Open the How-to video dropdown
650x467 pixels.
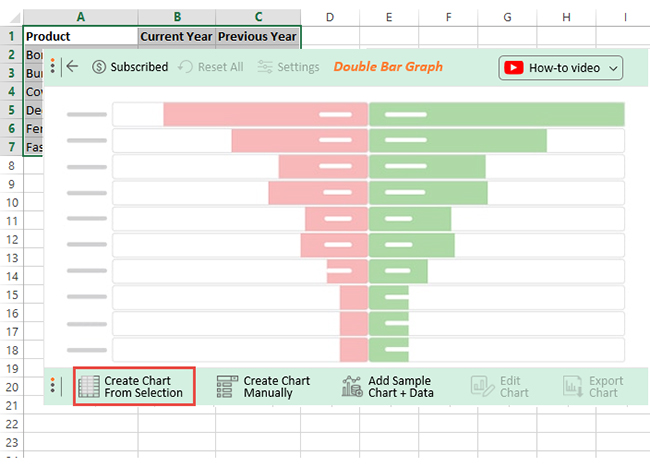[x=560, y=68]
